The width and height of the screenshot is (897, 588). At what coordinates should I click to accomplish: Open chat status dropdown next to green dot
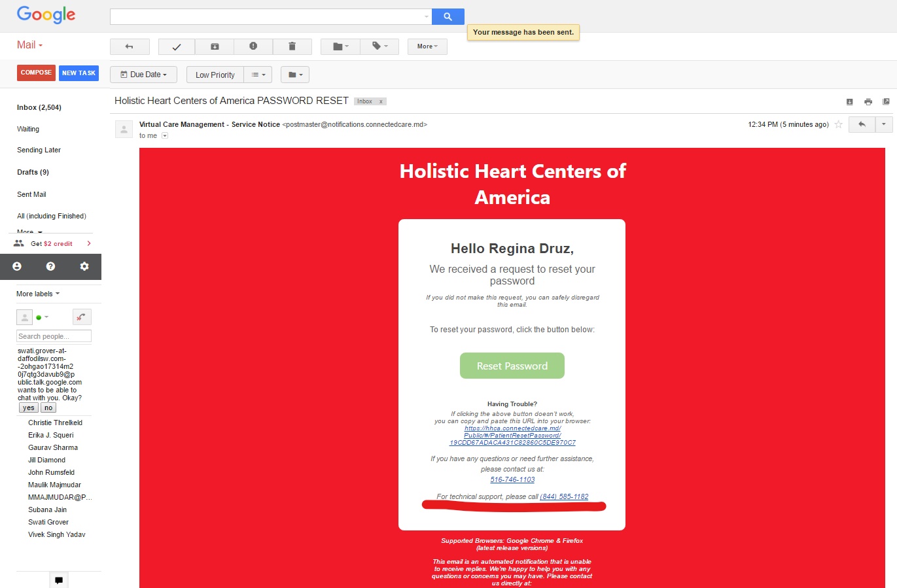point(46,317)
